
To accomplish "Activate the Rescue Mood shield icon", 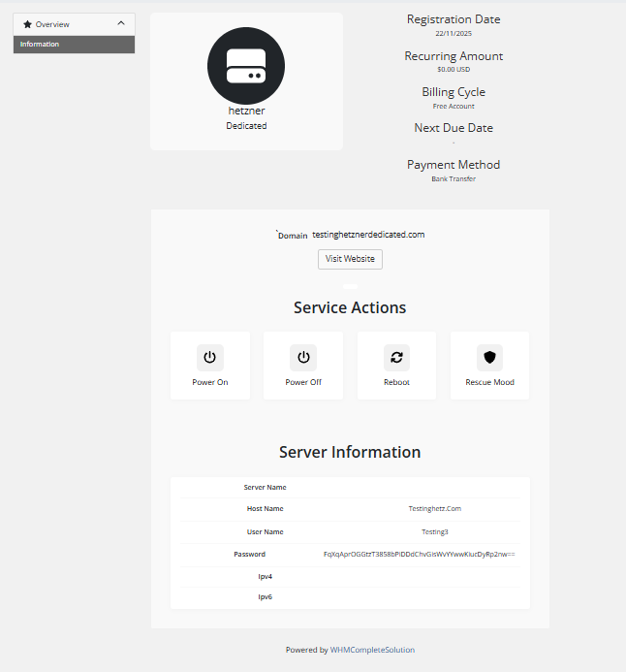I will 489,358.
